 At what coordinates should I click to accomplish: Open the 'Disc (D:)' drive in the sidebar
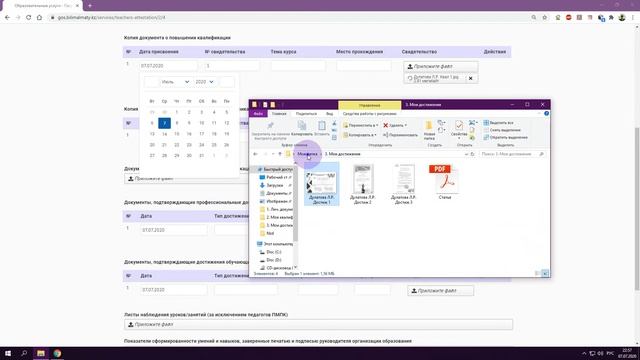tap(270, 260)
